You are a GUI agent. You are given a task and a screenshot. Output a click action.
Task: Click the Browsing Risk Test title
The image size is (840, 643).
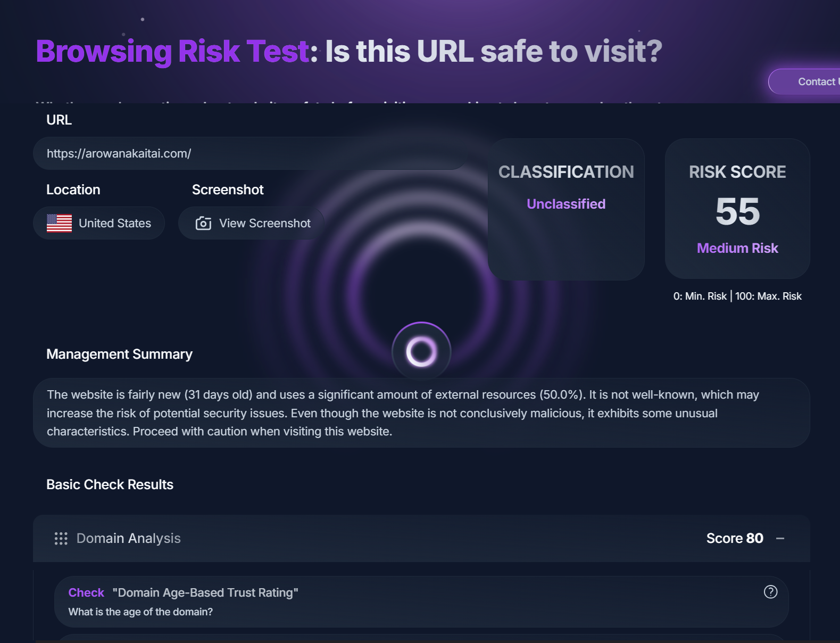(172, 52)
